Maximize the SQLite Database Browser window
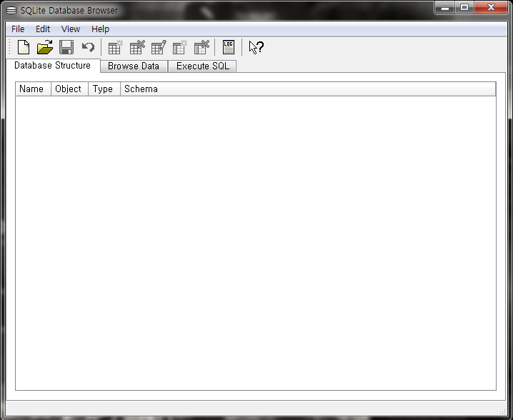Screen dimensions: 513x420 click(x=464, y=8)
